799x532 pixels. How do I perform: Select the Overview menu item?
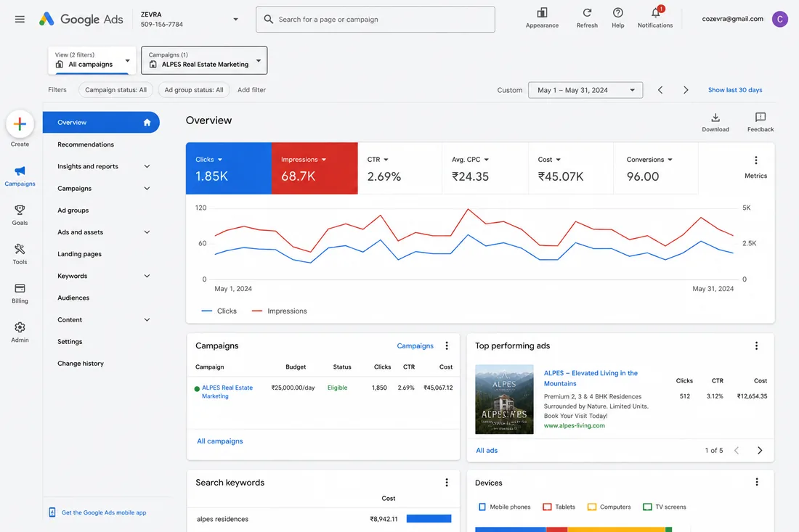click(101, 122)
